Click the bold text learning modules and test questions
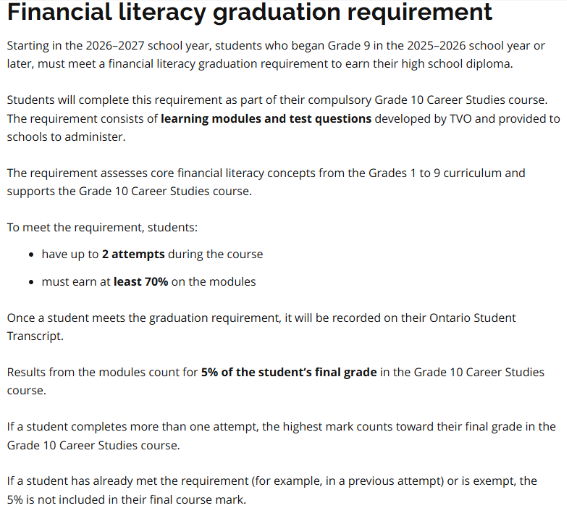The width and height of the screenshot is (567, 510). [266, 119]
